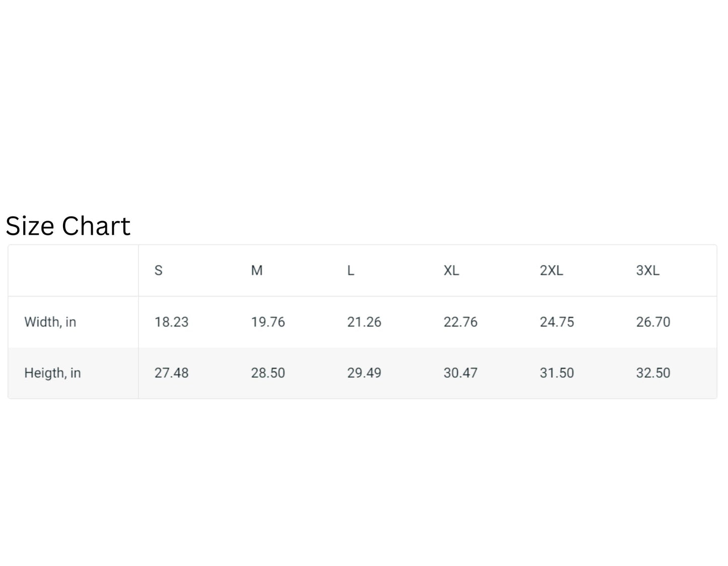Click the Size Chart heading
Screen dimensions: 728x566
click(x=68, y=226)
